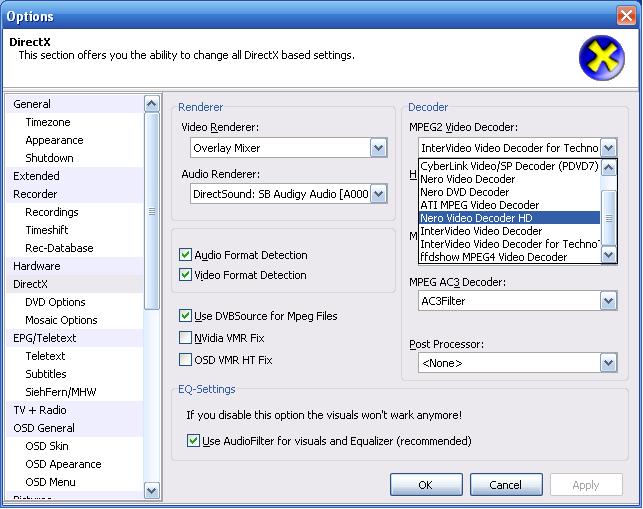The height and width of the screenshot is (509, 643).
Task: Enable the NVidia VMR Fix checkbox
Action: 185,338
